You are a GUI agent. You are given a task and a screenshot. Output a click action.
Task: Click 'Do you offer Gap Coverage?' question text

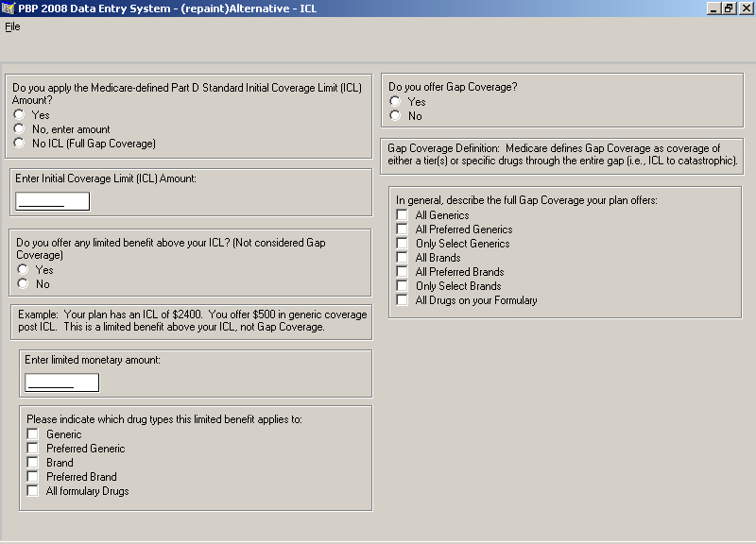tap(453, 87)
